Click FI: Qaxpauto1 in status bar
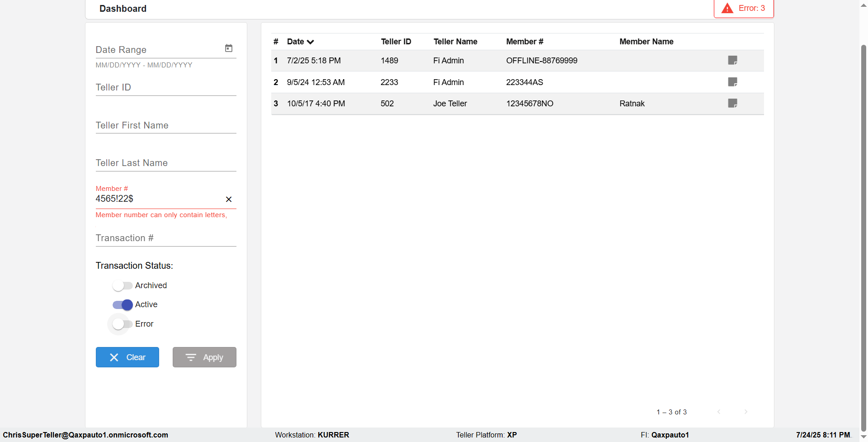This screenshot has width=868, height=442. (665, 435)
